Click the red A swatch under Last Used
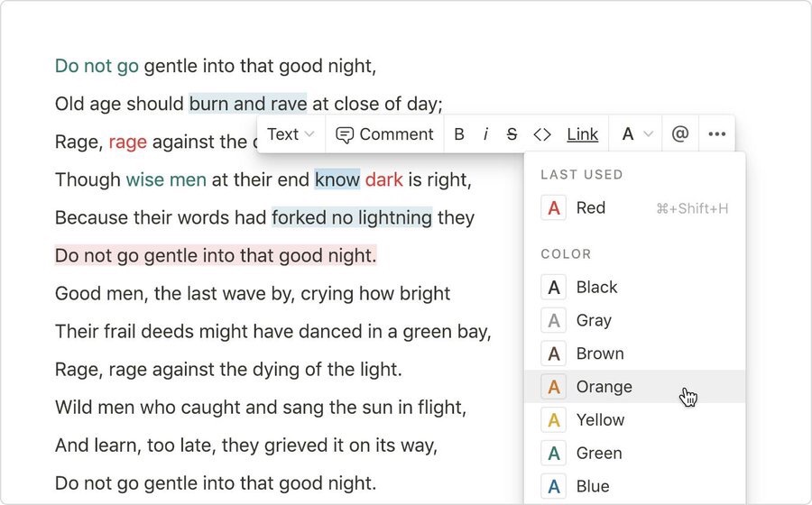This screenshot has width=812, height=505. click(554, 208)
